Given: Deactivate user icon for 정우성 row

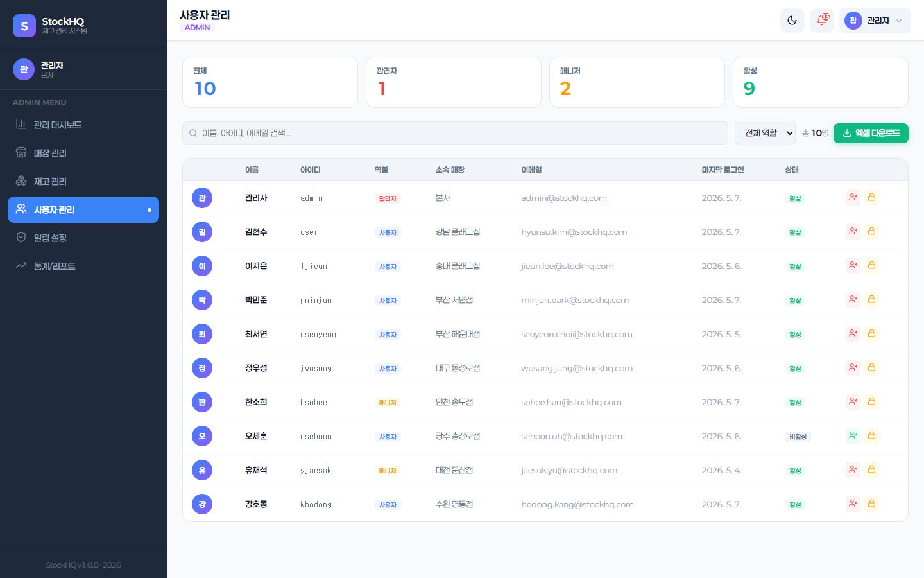Looking at the screenshot, I should pos(853,367).
